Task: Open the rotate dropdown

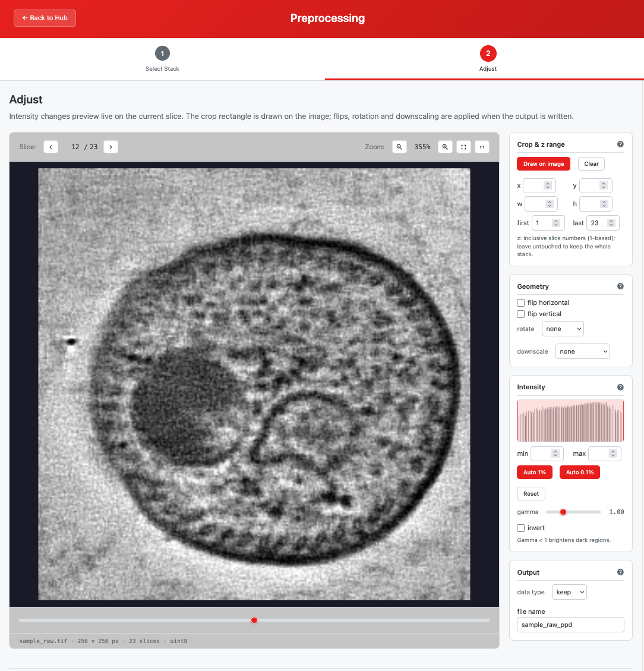Action: click(x=563, y=329)
